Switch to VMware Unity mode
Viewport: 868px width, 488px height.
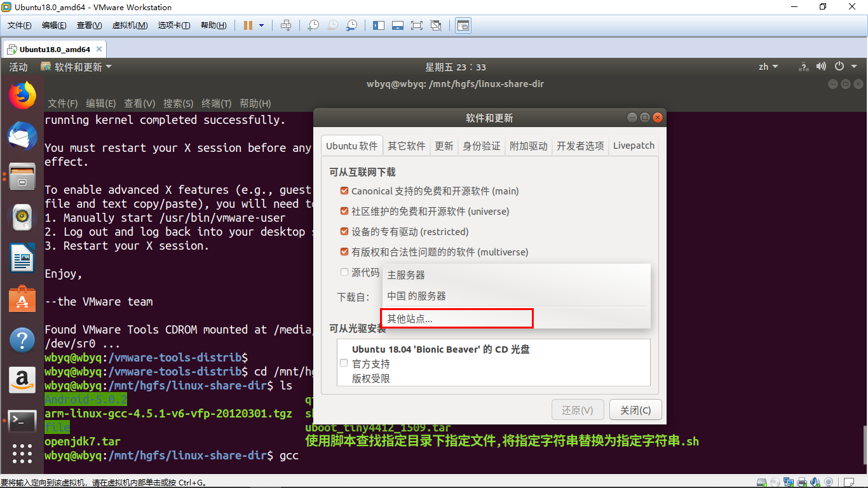[436, 25]
